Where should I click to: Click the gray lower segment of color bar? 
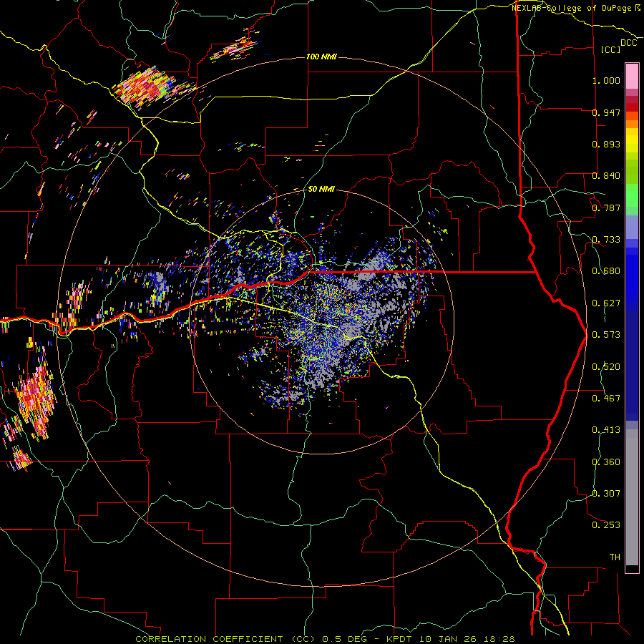(x=632, y=497)
